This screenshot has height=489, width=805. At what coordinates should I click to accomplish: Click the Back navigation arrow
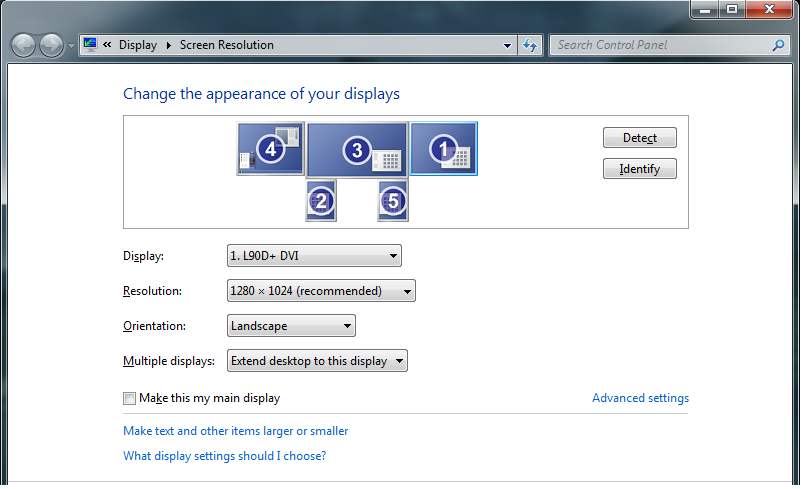[24, 45]
